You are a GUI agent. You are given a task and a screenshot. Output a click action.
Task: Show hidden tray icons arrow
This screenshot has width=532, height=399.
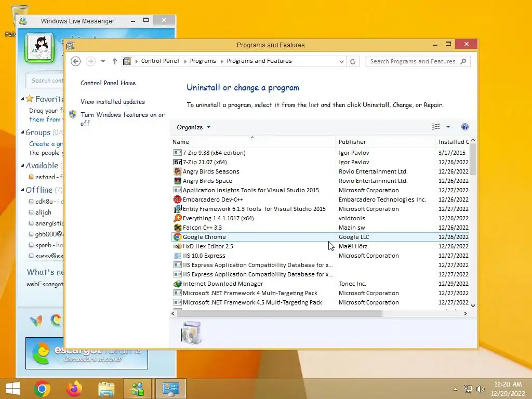click(455, 389)
